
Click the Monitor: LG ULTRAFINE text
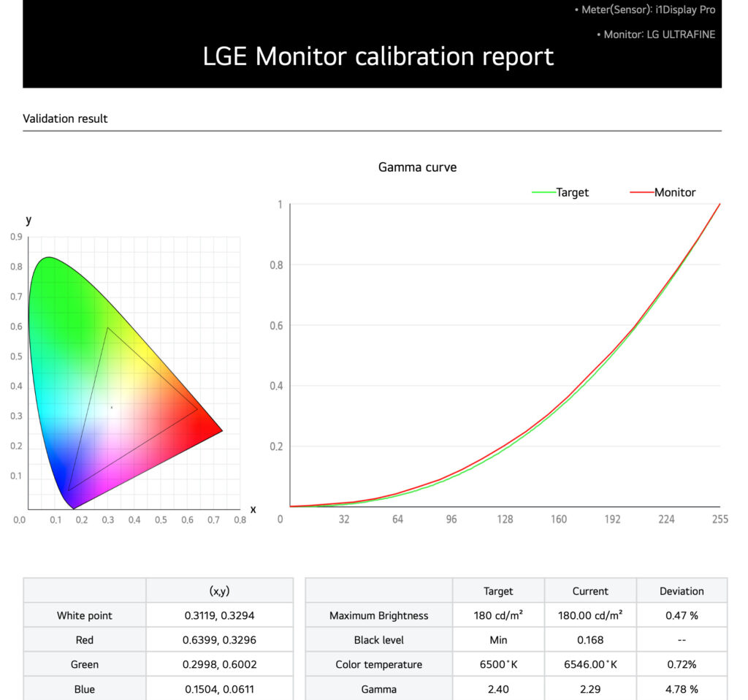coord(655,34)
